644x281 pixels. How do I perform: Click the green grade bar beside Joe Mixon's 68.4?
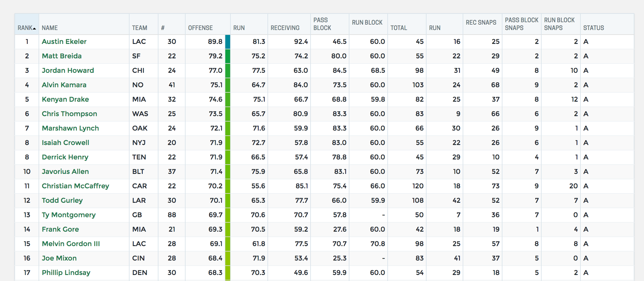point(228,258)
